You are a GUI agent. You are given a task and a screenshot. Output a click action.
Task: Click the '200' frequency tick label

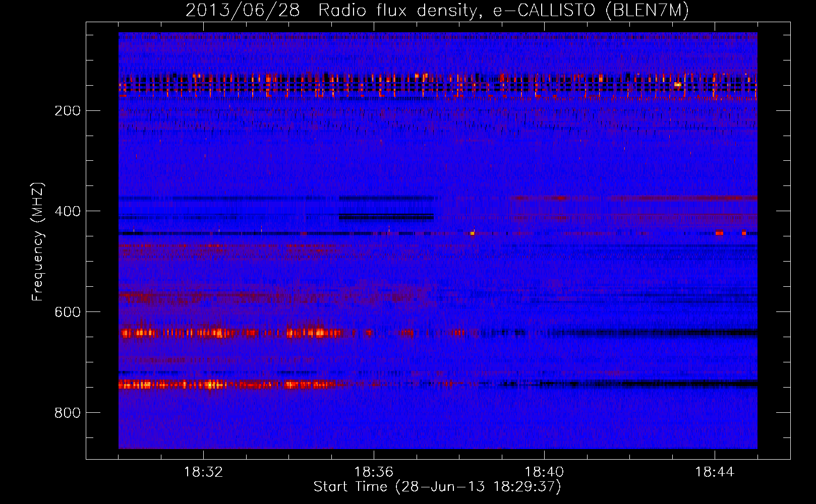pos(68,111)
